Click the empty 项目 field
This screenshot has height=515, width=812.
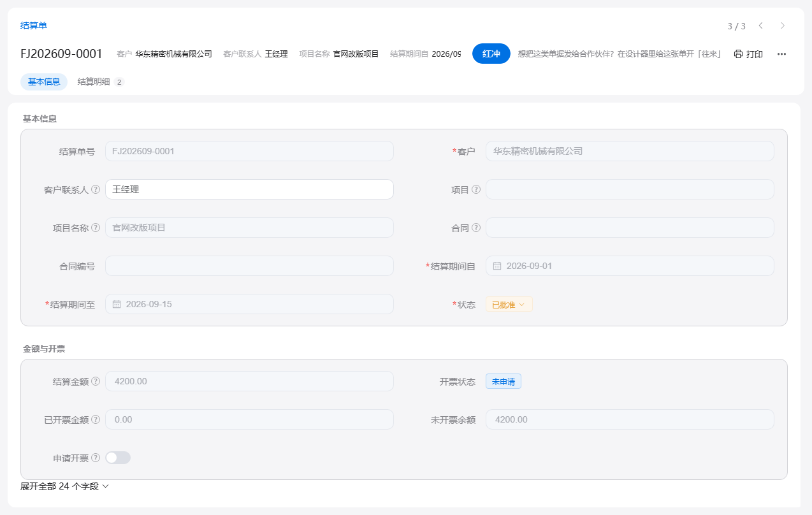pos(630,189)
